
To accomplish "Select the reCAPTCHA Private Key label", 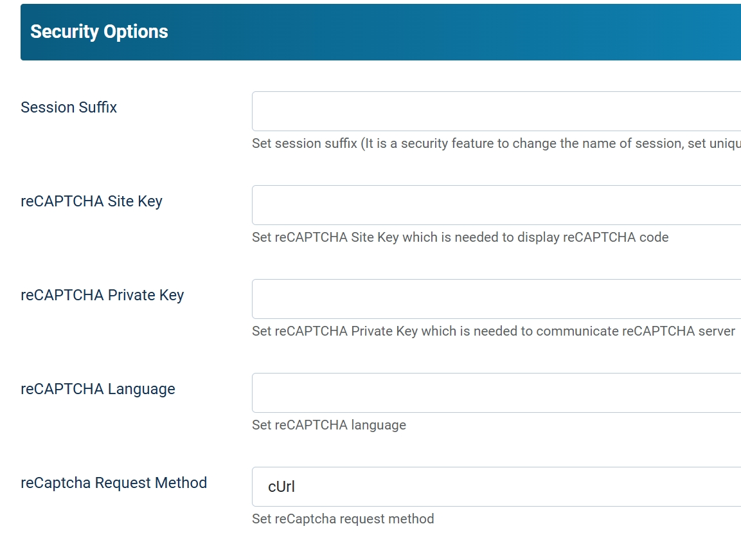I will [x=102, y=295].
